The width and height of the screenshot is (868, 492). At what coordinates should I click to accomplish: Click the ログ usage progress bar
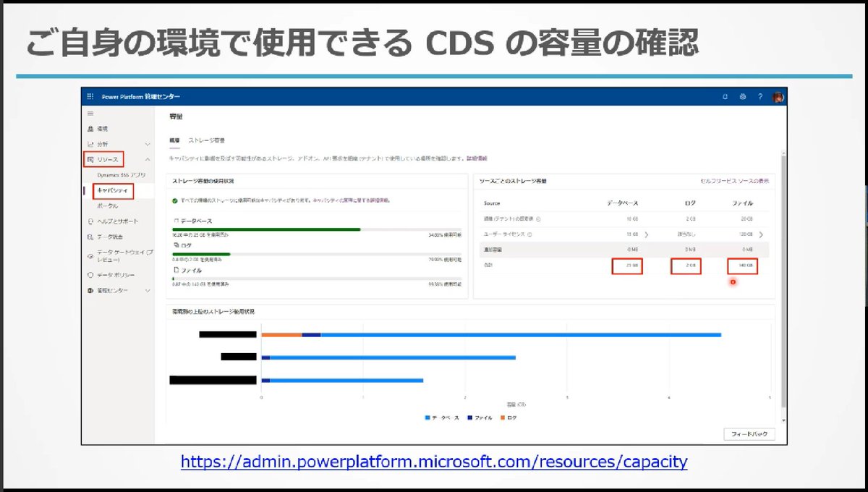point(317,254)
